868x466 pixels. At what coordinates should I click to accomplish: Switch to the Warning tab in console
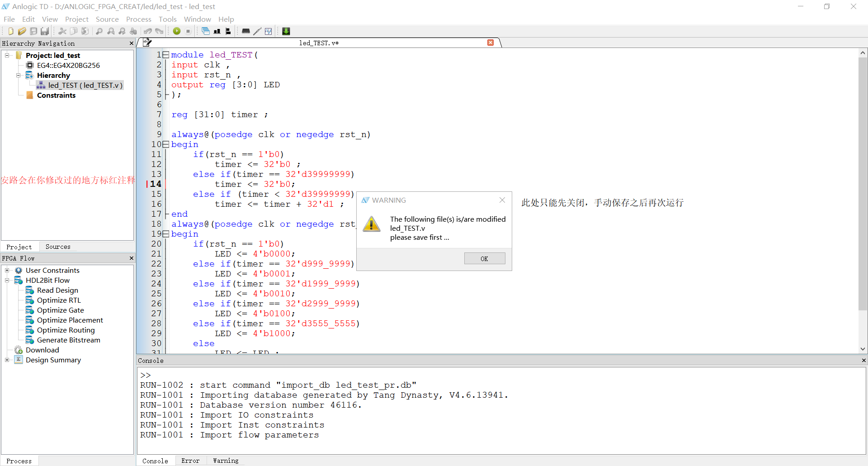pyautogui.click(x=226, y=461)
